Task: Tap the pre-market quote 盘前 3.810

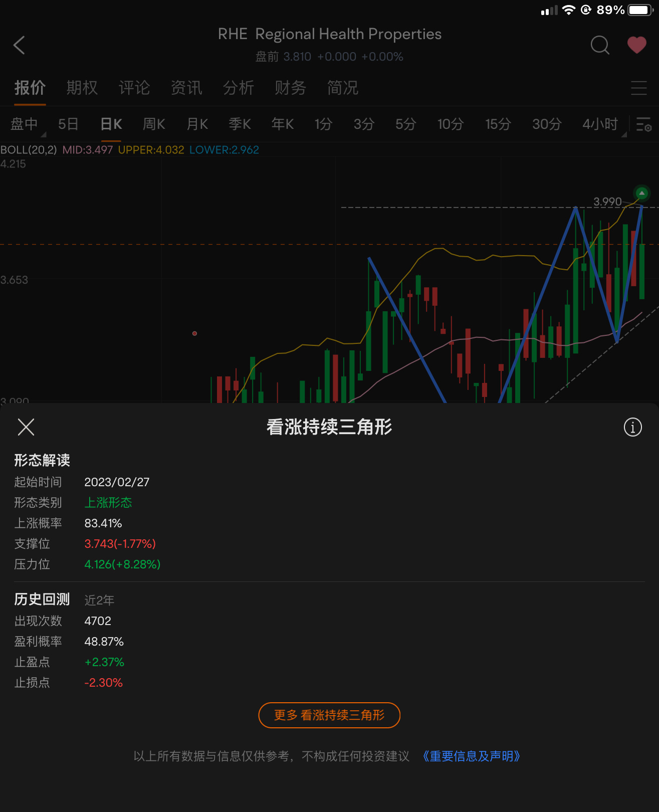Action: [x=283, y=57]
